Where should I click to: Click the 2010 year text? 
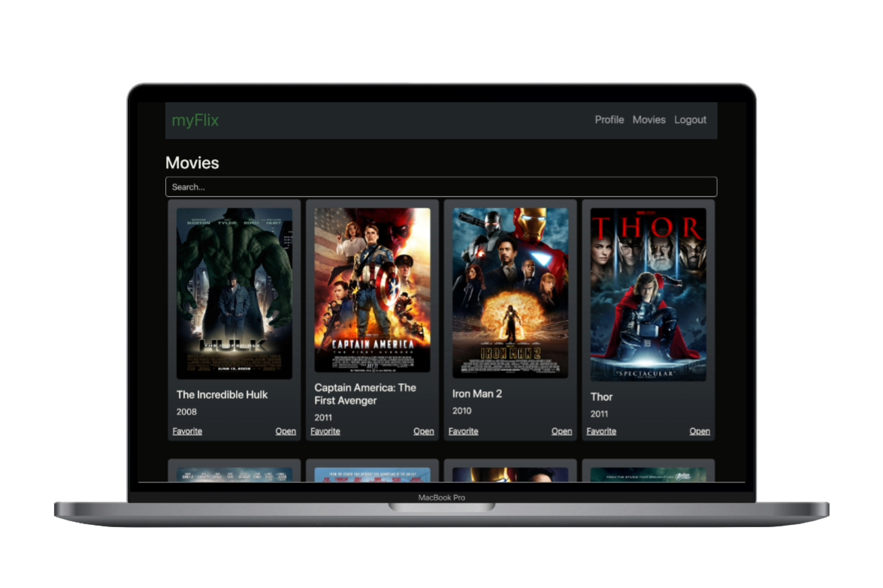point(461,410)
